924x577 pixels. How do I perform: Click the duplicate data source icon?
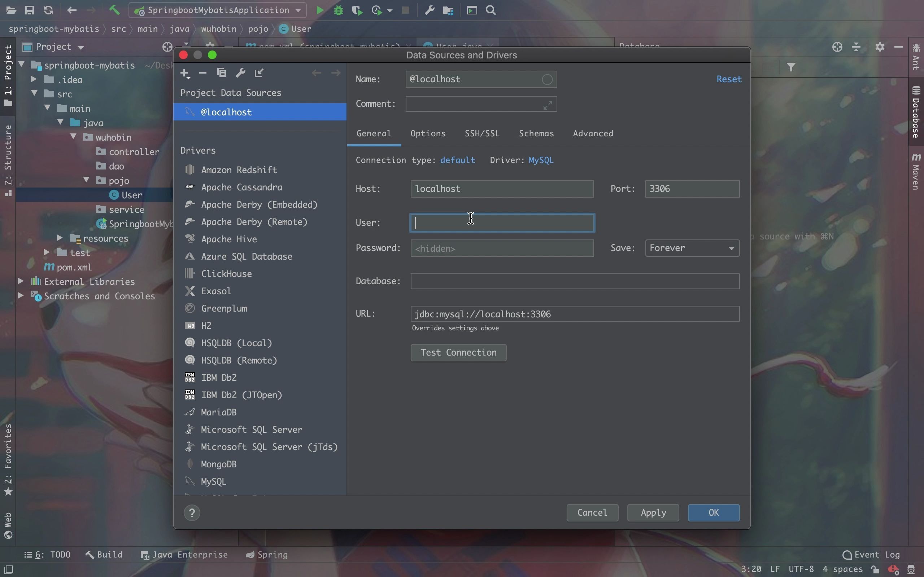coord(222,73)
